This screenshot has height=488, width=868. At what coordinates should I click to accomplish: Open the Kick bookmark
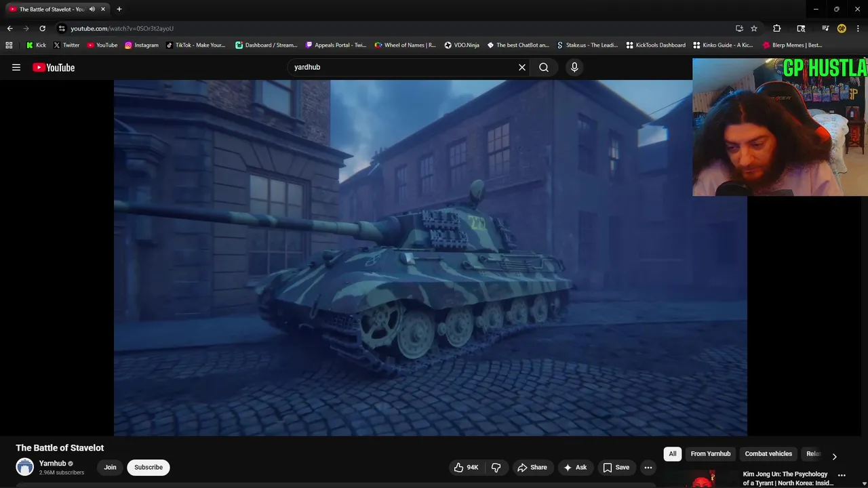point(36,45)
